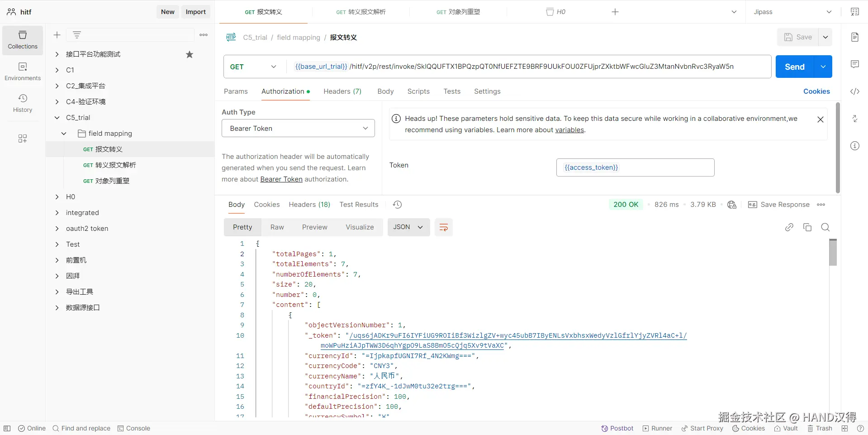This screenshot has height=435, width=868.
Task: Click the Send button
Action: point(794,67)
